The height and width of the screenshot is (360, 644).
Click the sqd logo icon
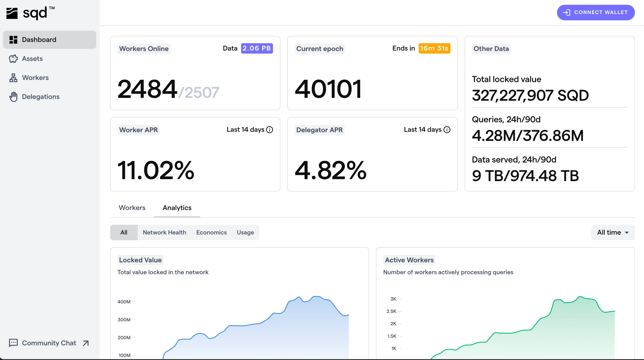(12, 13)
